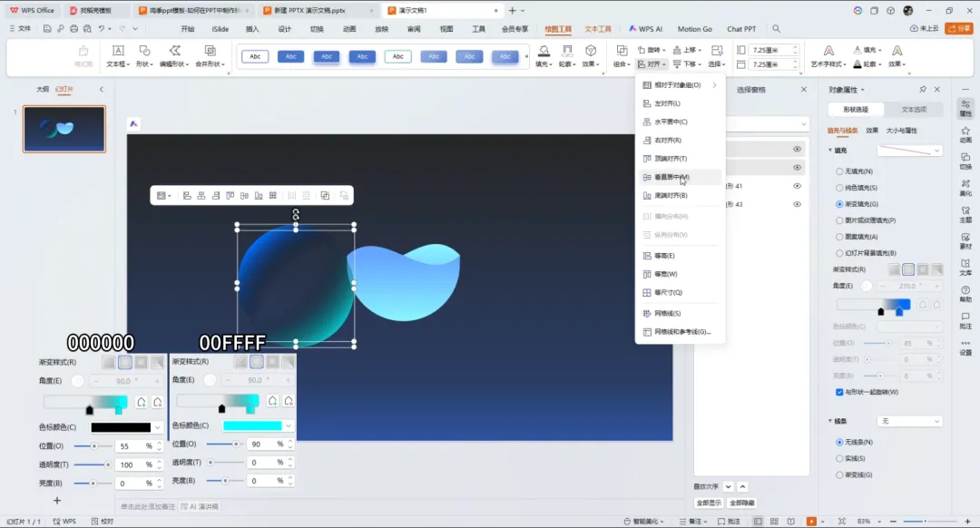Select slide 1 thumbnail in slides panel
Viewport: 980px width, 528px height.
[x=64, y=129]
